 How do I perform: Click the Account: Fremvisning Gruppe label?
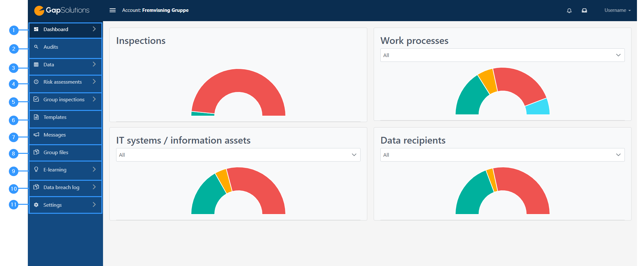pyautogui.click(x=155, y=10)
